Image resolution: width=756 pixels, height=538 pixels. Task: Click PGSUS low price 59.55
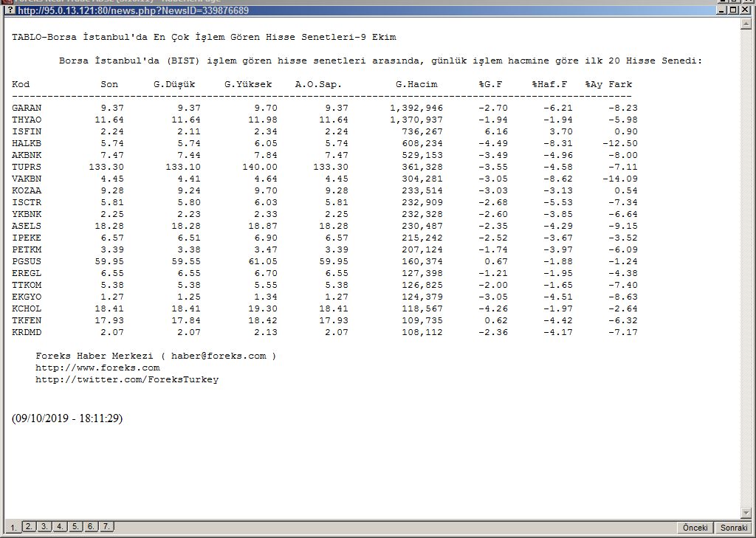click(x=186, y=262)
